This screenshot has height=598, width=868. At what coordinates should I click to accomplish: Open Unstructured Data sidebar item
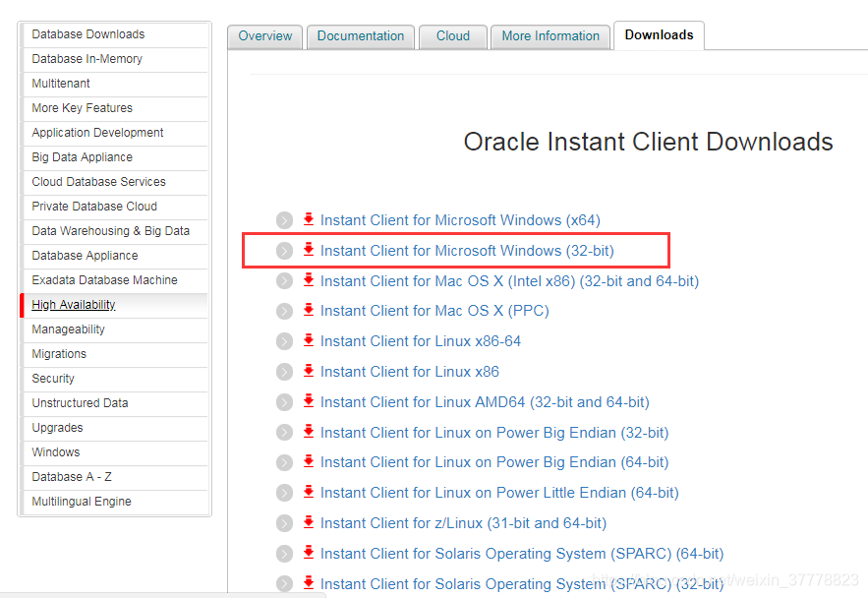pyautogui.click(x=115, y=403)
